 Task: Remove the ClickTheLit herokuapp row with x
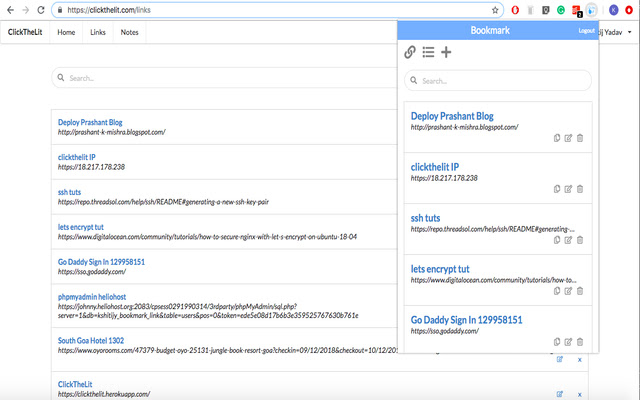580,394
